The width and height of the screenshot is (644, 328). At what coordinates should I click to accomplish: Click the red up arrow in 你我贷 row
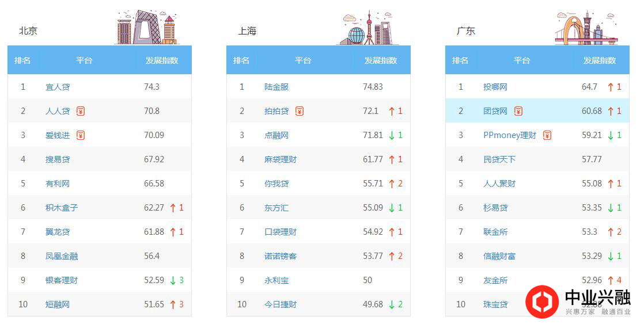[x=392, y=184]
